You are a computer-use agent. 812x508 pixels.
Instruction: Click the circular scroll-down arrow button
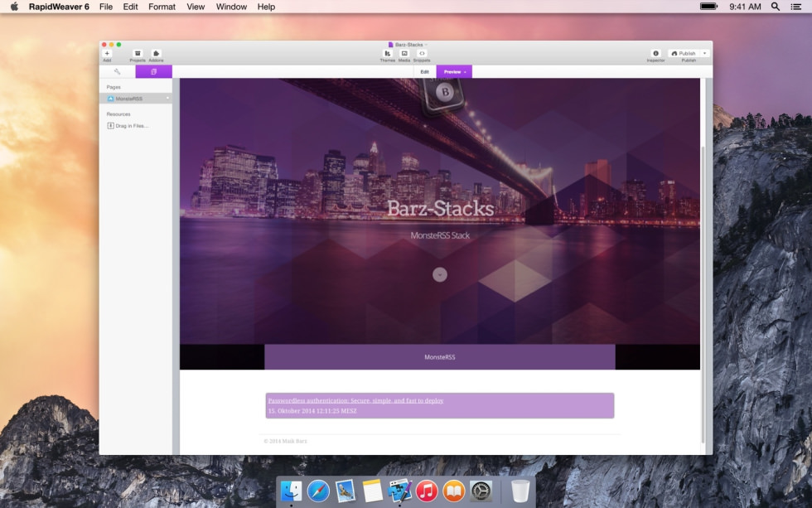[x=440, y=274]
